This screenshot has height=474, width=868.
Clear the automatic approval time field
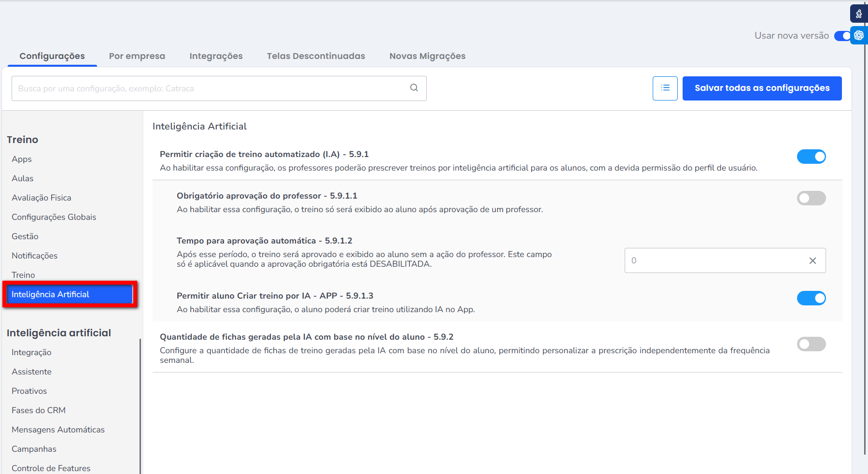click(812, 261)
